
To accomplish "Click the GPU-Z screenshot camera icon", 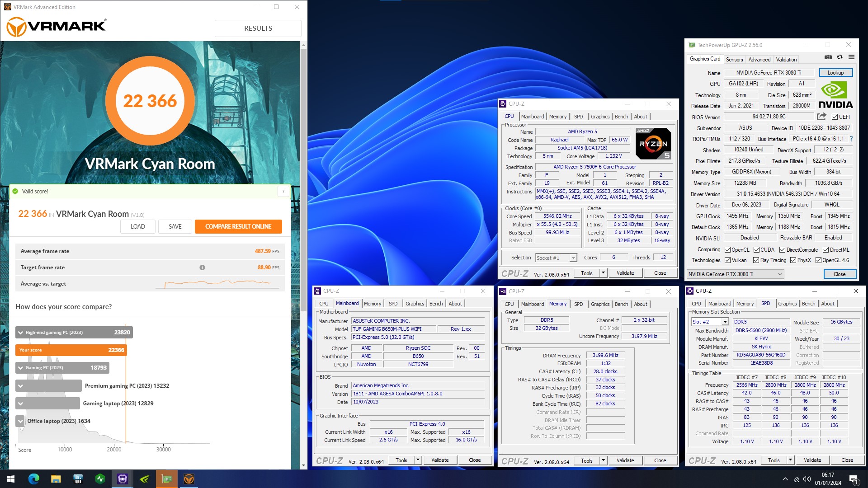I will (828, 57).
